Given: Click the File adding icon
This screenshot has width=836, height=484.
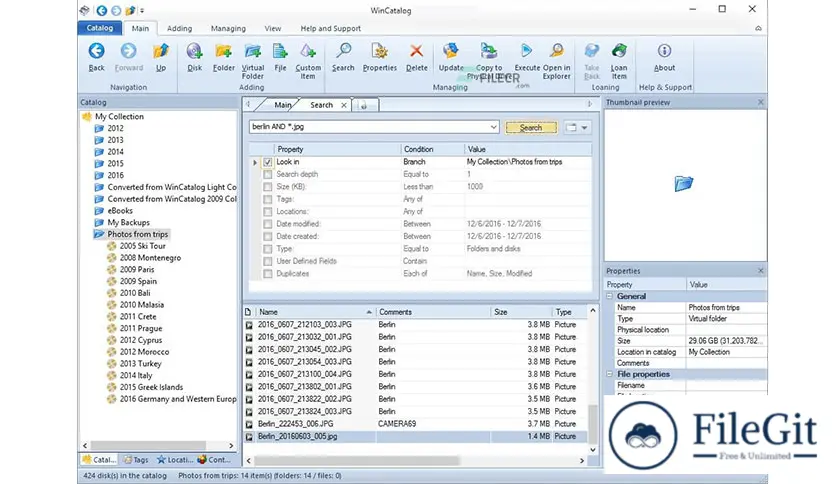Looking at the screenshot, I should (x=280, y=51).
